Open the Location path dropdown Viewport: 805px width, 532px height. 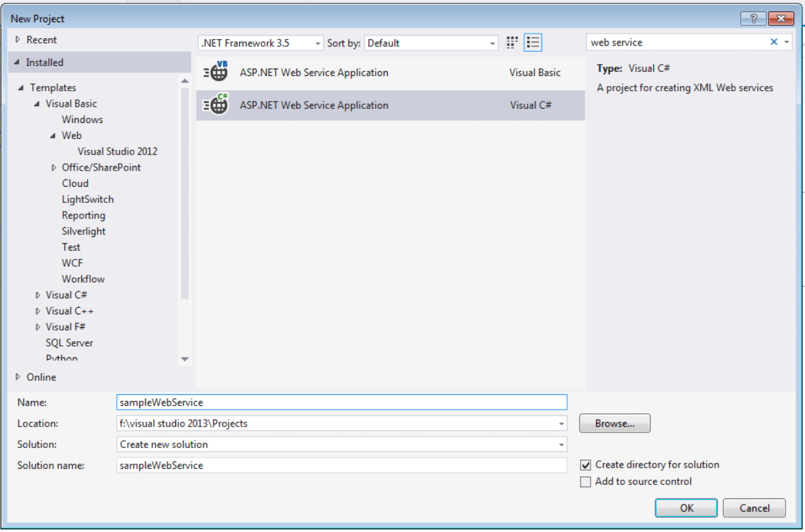pos(561,424)
